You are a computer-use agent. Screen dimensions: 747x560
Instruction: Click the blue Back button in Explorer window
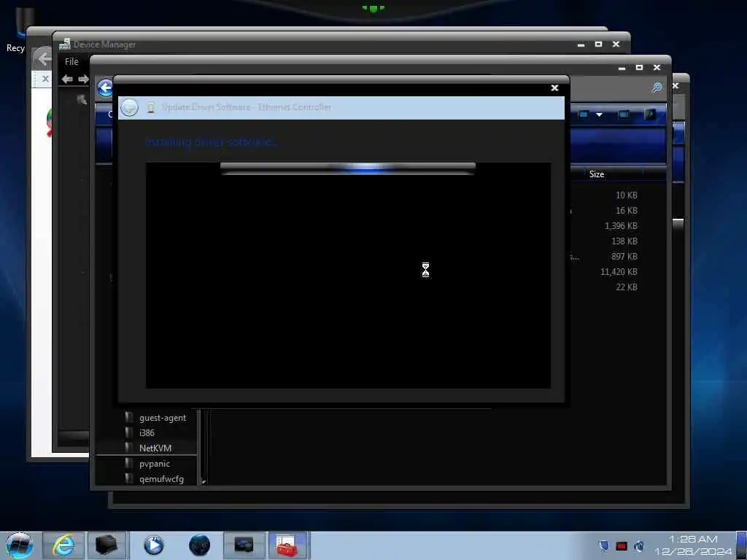tap(105, 88)
